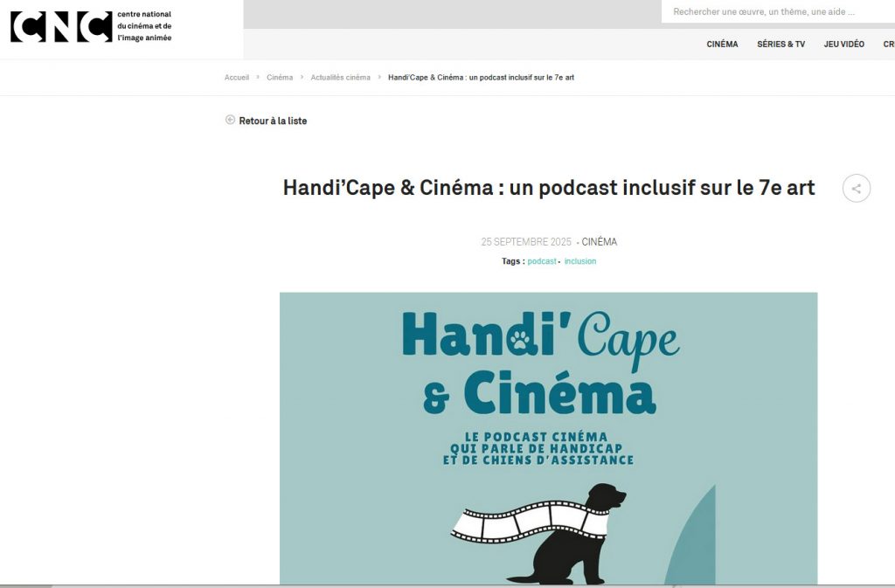Open the Actualités cinéma breadcrumb

[x=340, y=78]
